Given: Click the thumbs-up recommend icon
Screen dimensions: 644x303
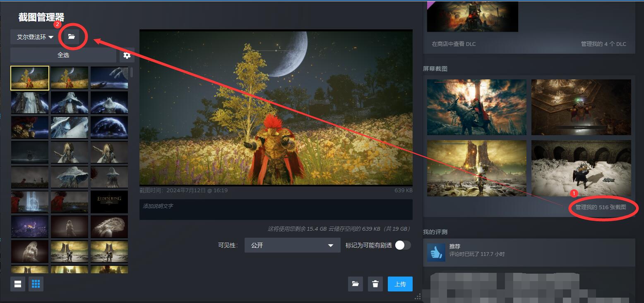Looking at the screenshot, I should 436,252.
